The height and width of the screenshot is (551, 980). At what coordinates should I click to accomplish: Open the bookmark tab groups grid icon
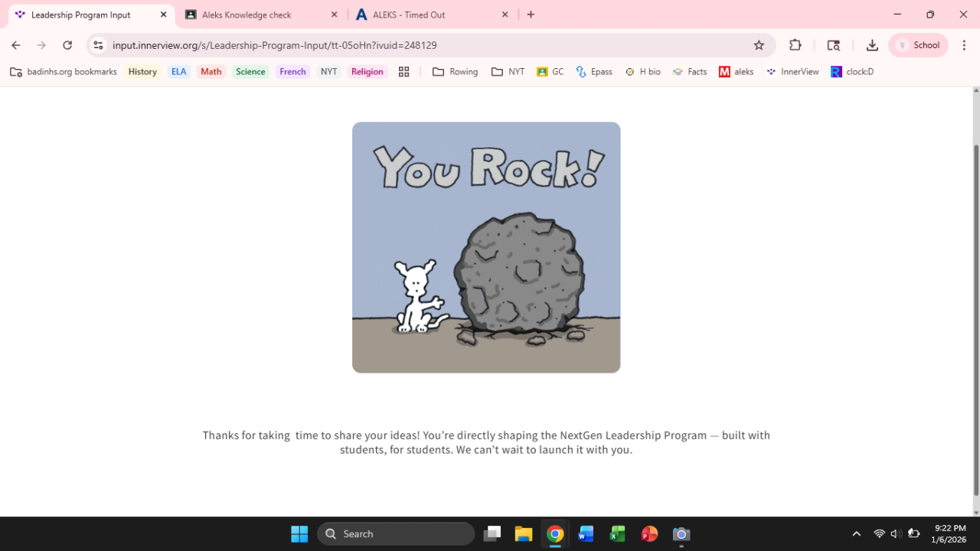coord(403,72)
